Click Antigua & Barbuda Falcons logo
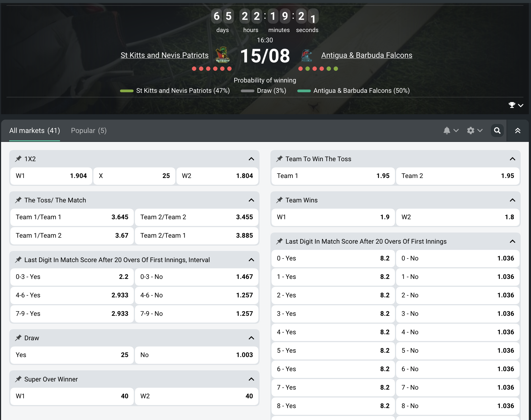Viewport: 531px width, 420px height. [x=307, y=55]
